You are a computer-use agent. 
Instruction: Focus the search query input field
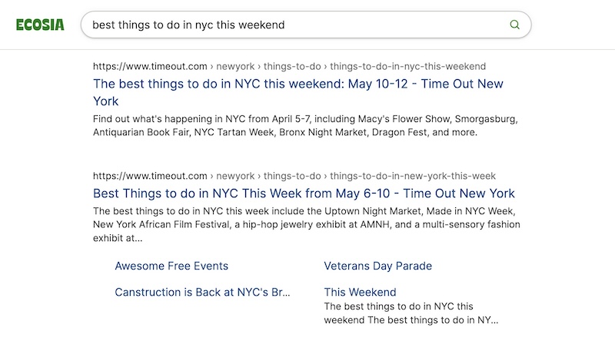point(292,25)
